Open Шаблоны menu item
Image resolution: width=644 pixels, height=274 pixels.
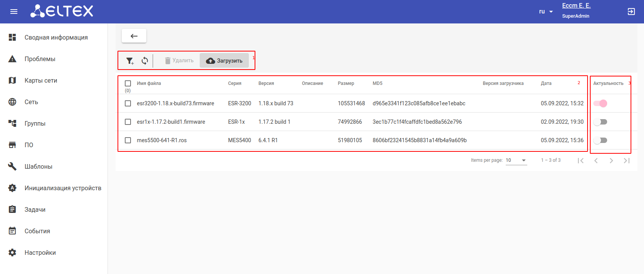[54, 166]
